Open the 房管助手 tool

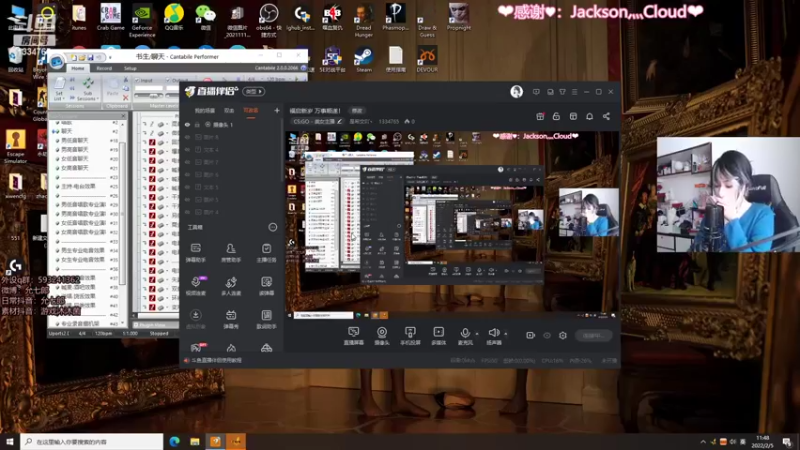click(231, 253)
